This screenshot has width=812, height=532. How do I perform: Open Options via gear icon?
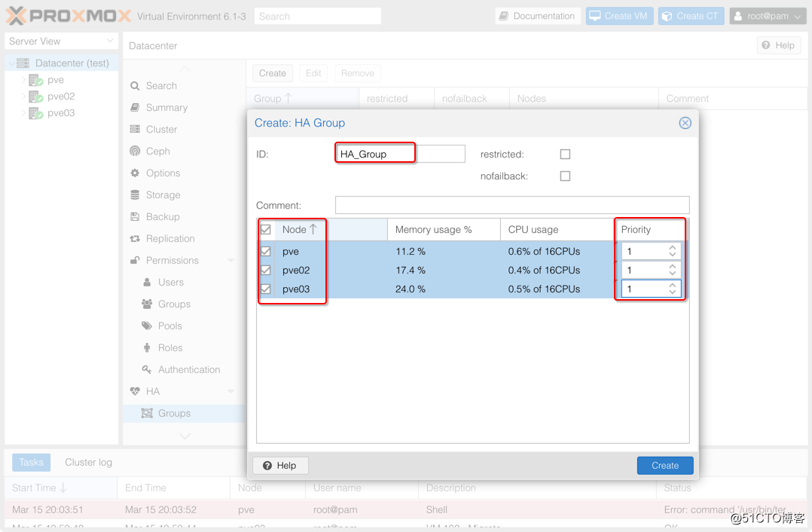[135, 173]
